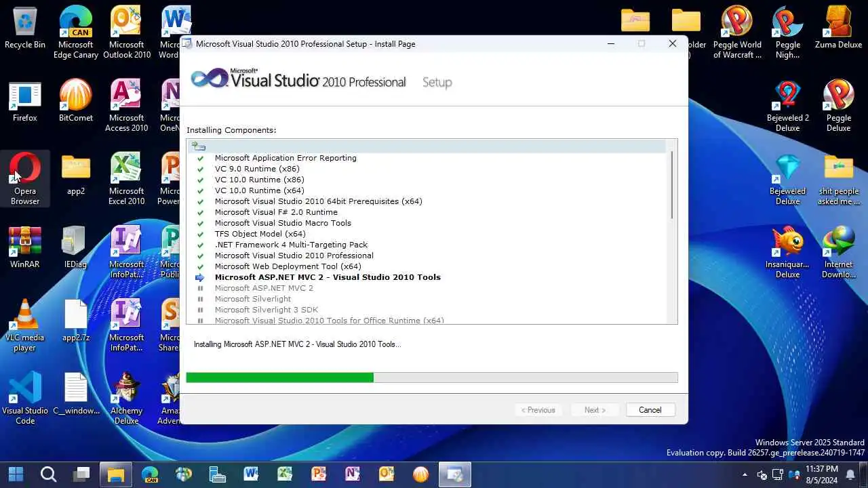Show hidden system tray icons

coord(745,474)
